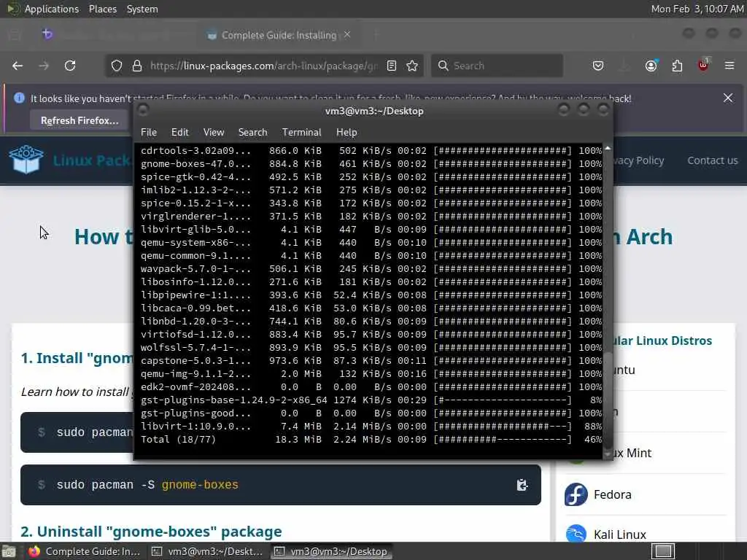
Task: Click the shield tracking protection icon
Action: [x=117, y=66]
